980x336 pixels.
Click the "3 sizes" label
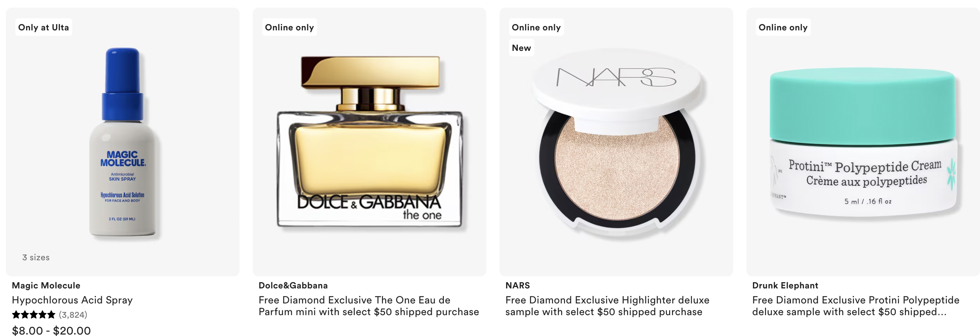pyautogui.click(x=36, y=257)
